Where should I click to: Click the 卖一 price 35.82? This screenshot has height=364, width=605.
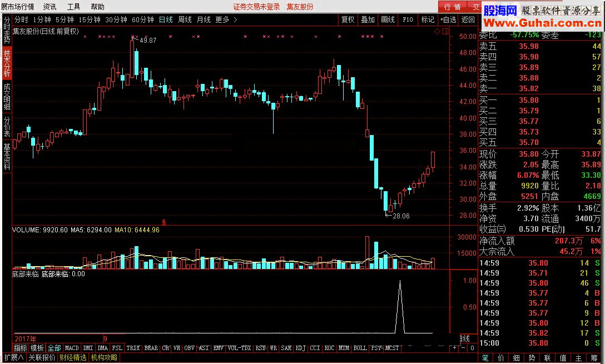click(x=529, y=88)
